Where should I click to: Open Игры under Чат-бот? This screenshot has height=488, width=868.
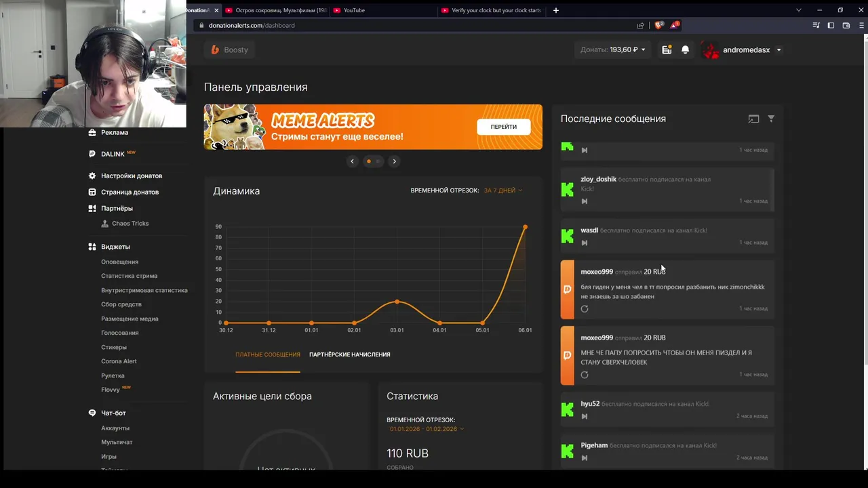click(x=108, y=456)
